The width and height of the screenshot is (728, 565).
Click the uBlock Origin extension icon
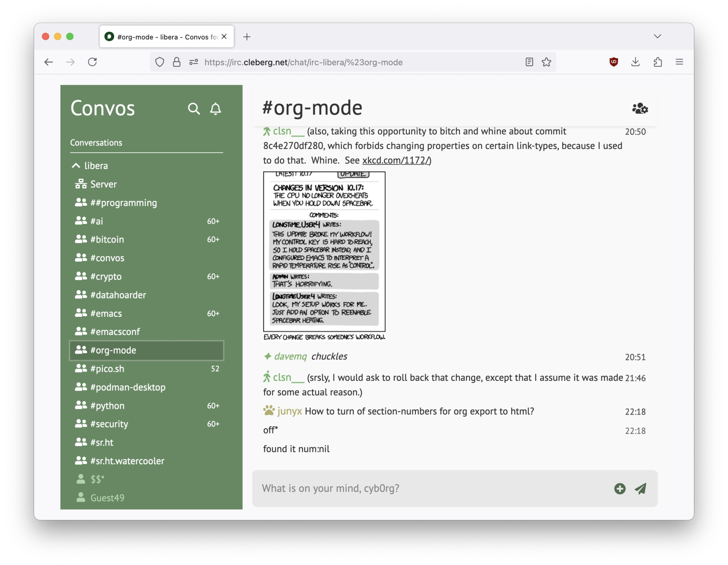tap(614, 62)
